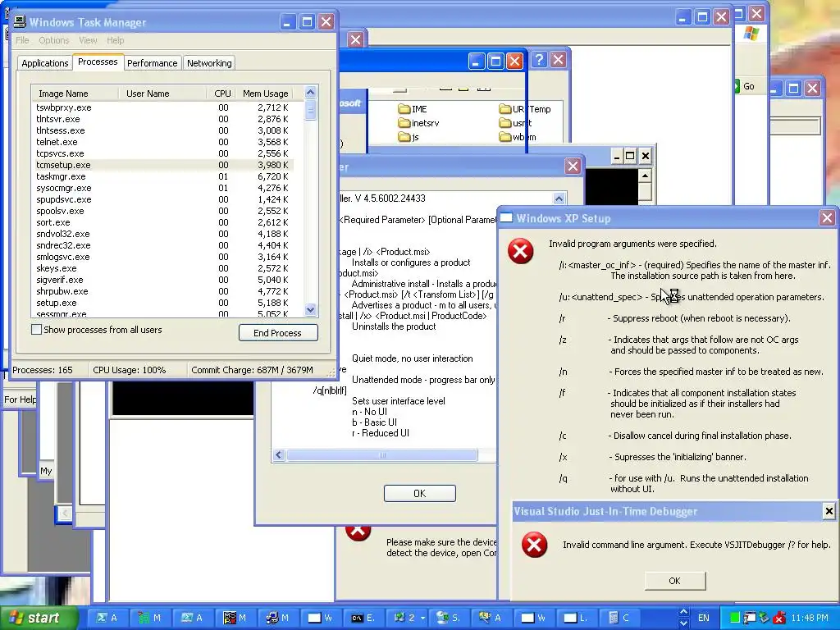The image size is (840, 630).
Task: Open the inetsrv folder
Action: [x=419, y=123]
